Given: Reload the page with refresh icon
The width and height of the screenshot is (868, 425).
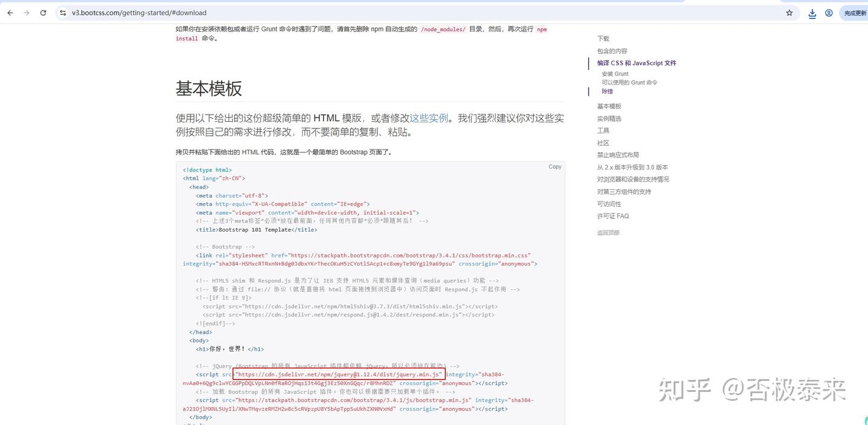Looking at the screenshot, I should tap(43, 13).
